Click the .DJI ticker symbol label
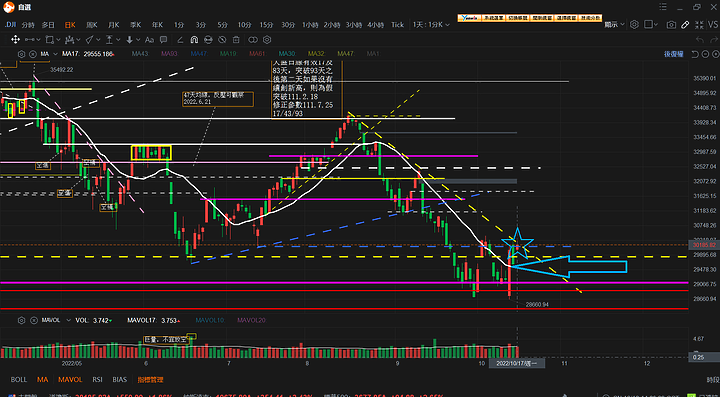Viewport: 720px width, 397px height. 11,25
